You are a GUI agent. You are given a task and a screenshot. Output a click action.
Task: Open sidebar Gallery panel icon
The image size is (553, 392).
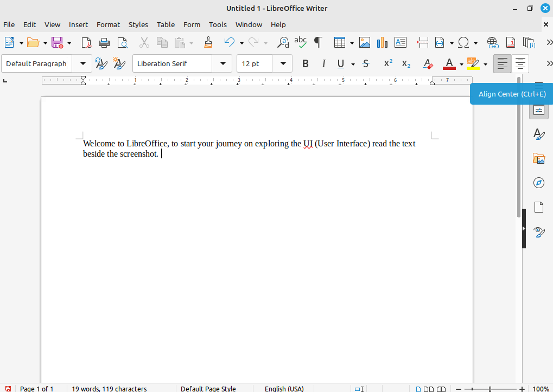tap(538, 158)
